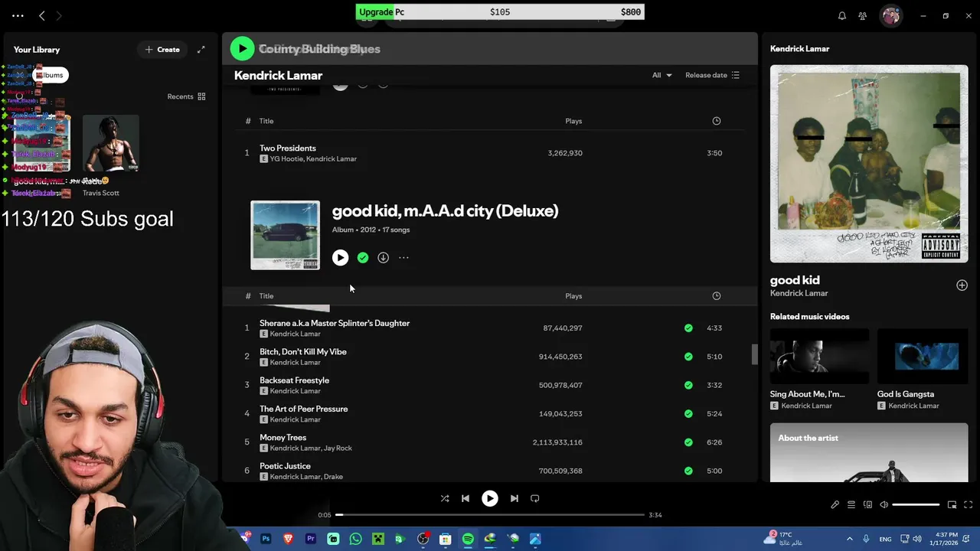Play the good kid, m.A.A.d city album
The image size is (980, 551).
(340, 258)
